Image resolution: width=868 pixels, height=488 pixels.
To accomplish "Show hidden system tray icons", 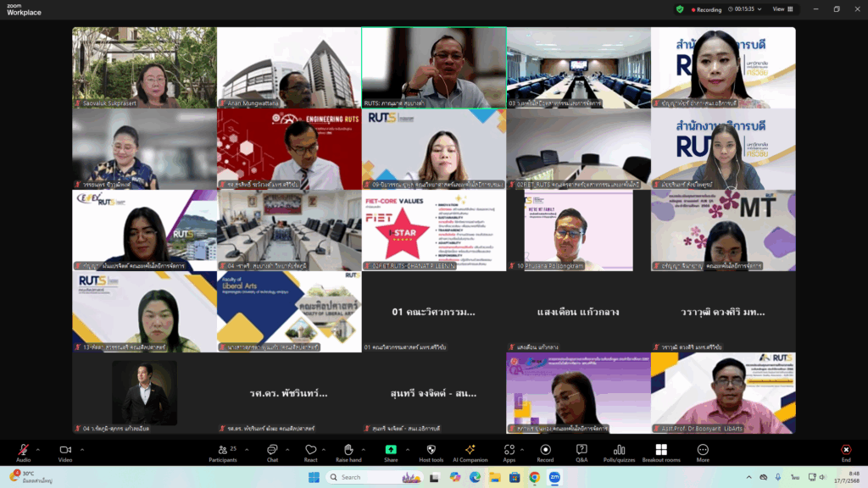I will pos(749,478).
